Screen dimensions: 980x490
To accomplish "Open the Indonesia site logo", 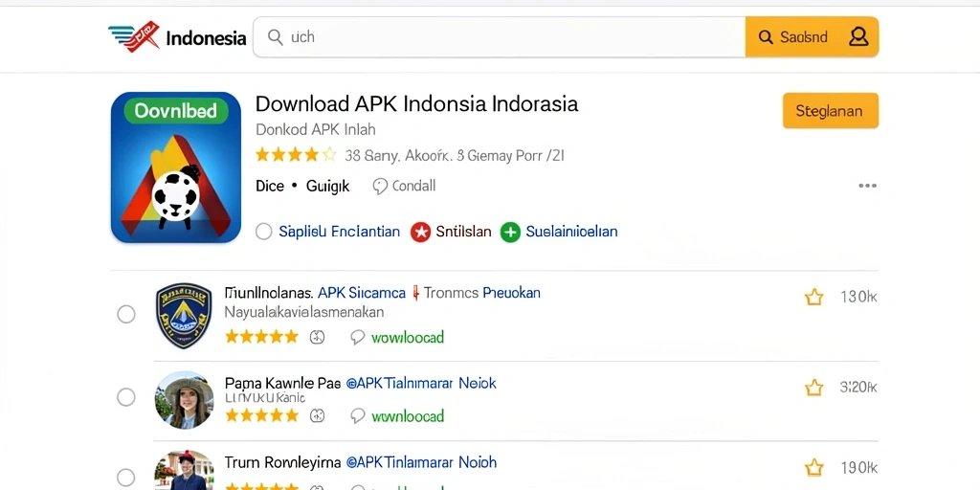I will (177, 37).
